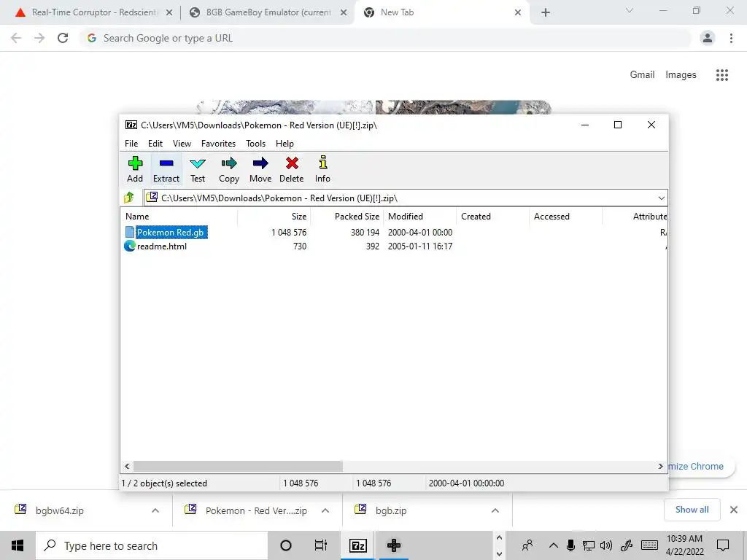Click the Chrome URL search box
The image size is (747, 560).
click(385, 38)
